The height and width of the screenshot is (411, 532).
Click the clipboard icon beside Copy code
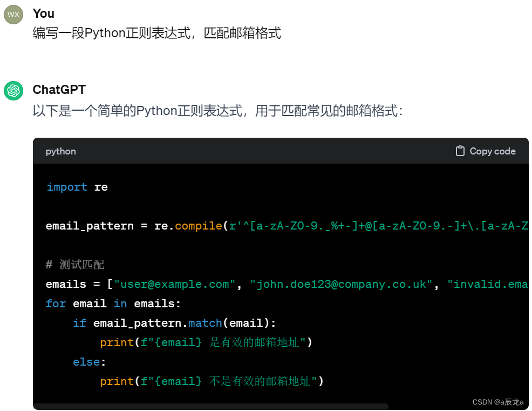(459, 151)
